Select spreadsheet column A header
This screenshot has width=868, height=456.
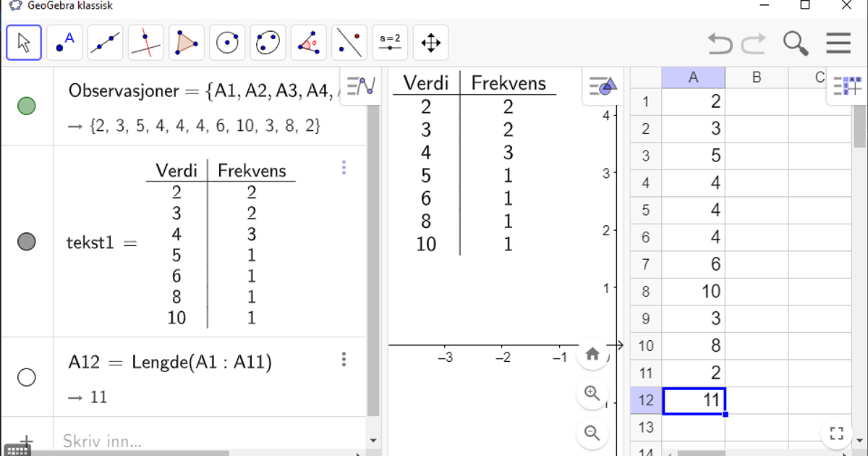pos(693,77)
